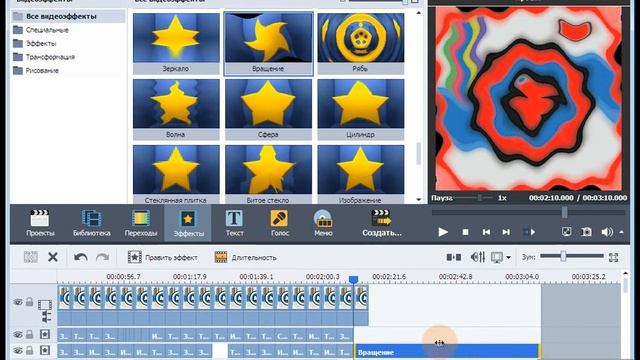Open the audio mixer icon
This screenshot has height=360, width=640.
point(478,257)
